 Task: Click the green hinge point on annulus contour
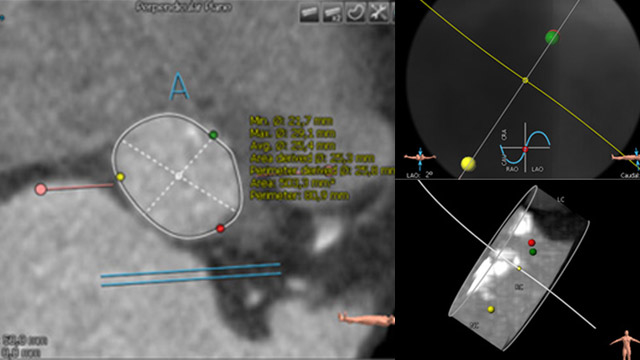(x=213, y=134)
